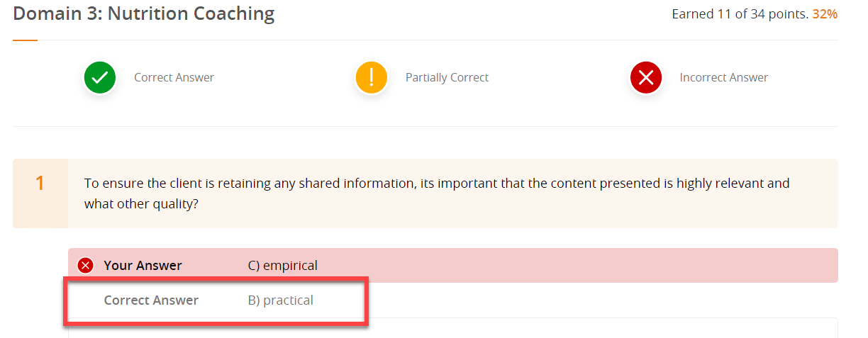The height and width of the screenshot is (338, 868).
Task: Click the orange 32% score text
Action: coord(825,13)
